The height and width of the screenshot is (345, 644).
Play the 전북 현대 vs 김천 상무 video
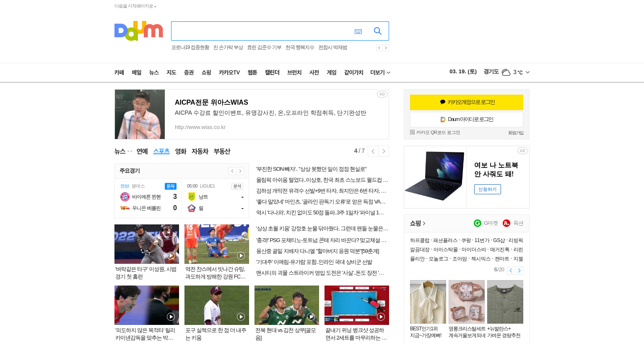[x=311, y=317]
